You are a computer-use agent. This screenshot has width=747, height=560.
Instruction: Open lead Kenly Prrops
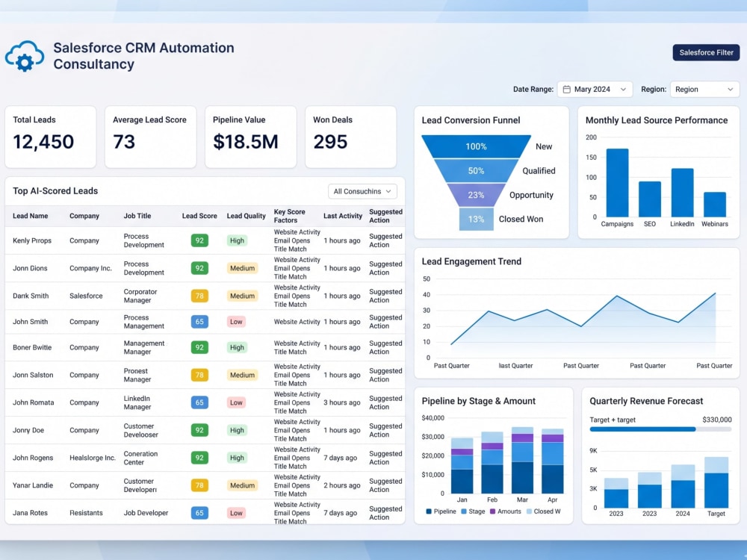click(x=32, y=240)
